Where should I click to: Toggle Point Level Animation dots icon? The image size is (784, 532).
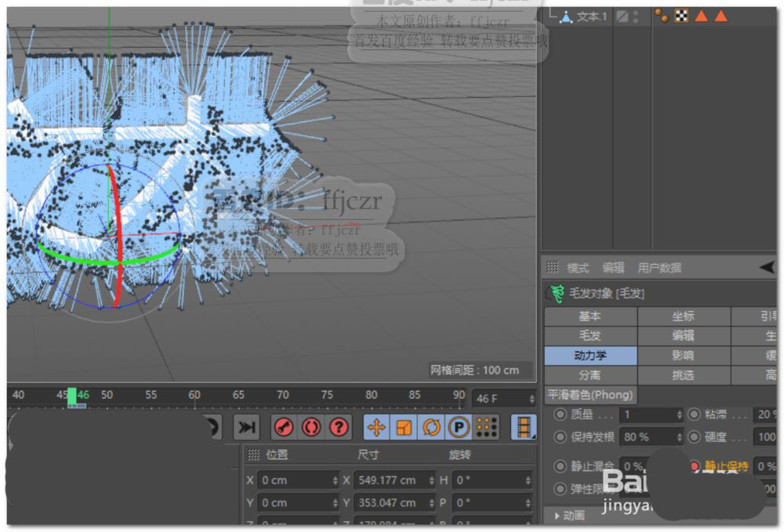tap(487, 428)
